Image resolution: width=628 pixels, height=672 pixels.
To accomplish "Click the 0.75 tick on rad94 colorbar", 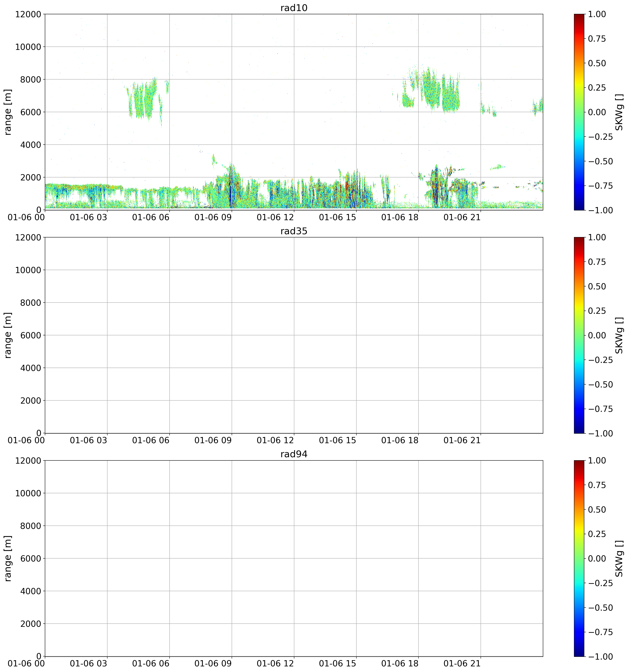I will pyautogui.click(x=597, y=485).
